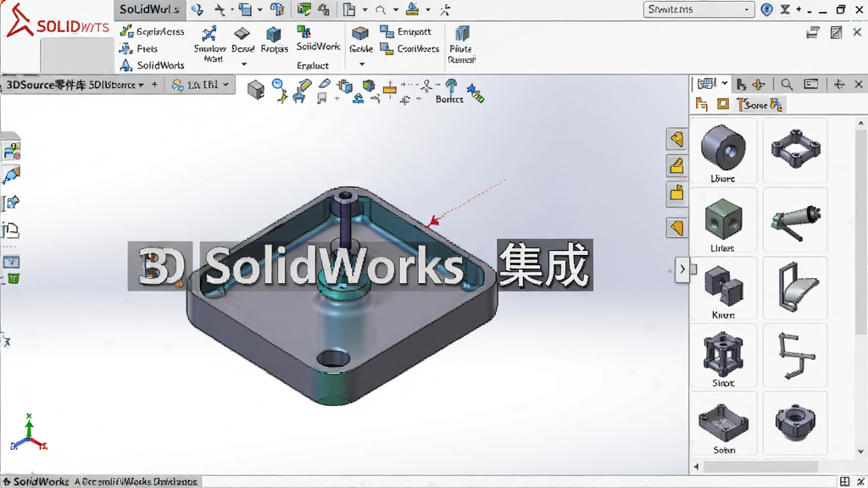This screenshot has width=868, height=488.
Task: Select the hex nut thumbnail
Action: click(x=795, y=424)
